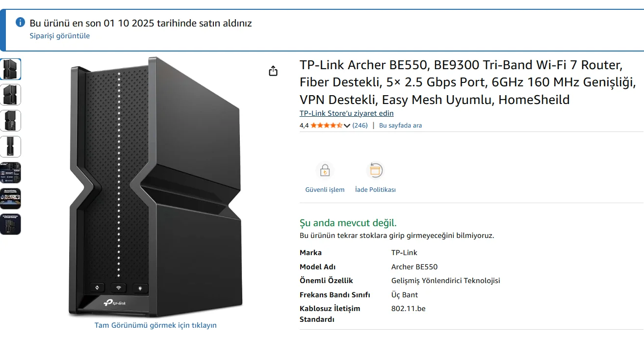Click the share icon beside product image

(273, 71)
